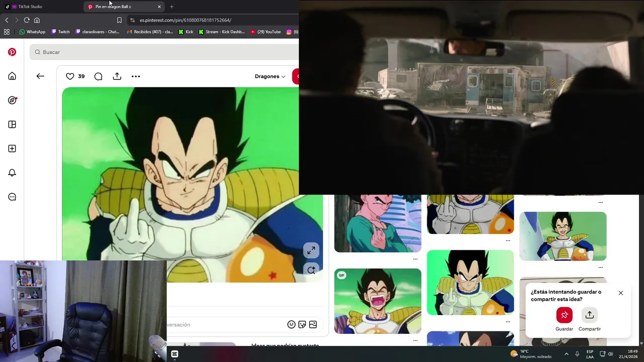Dismiss the '¿Estás intentando guardar' popup
The width and height of the screenshot is (644, 362).
[x=620, y=293]
